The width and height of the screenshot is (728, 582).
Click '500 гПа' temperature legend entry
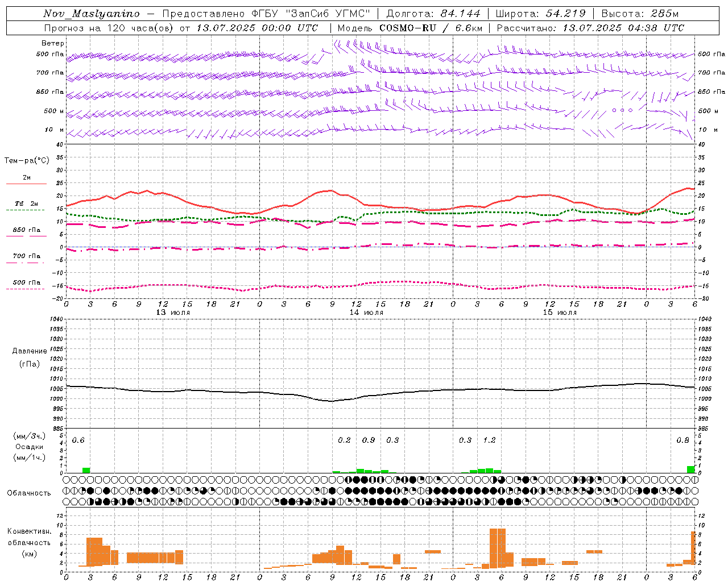(27, 282)
